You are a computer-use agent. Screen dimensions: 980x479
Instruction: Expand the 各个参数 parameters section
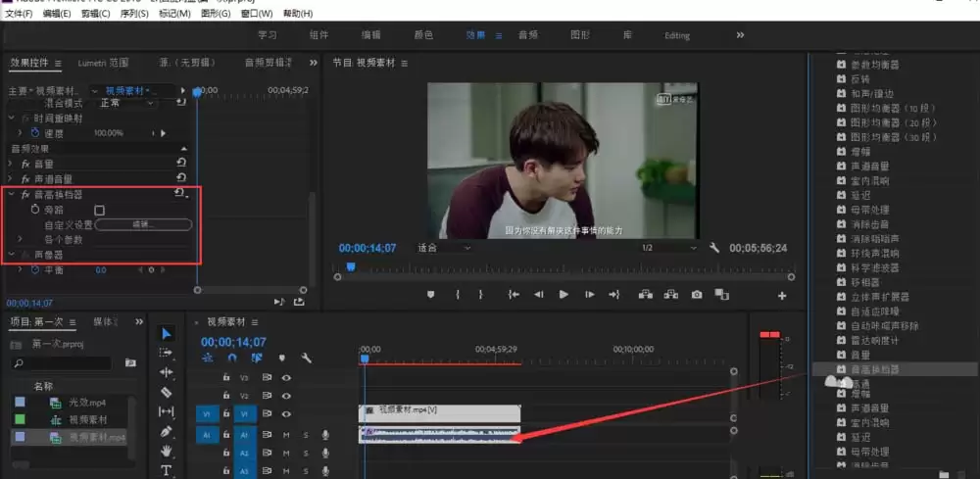(x=20, y=239)
